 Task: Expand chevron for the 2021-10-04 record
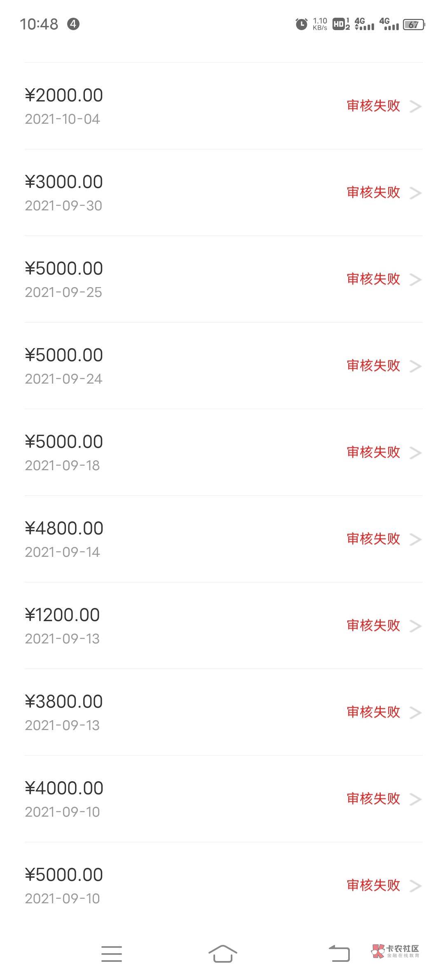pos(415,107)
